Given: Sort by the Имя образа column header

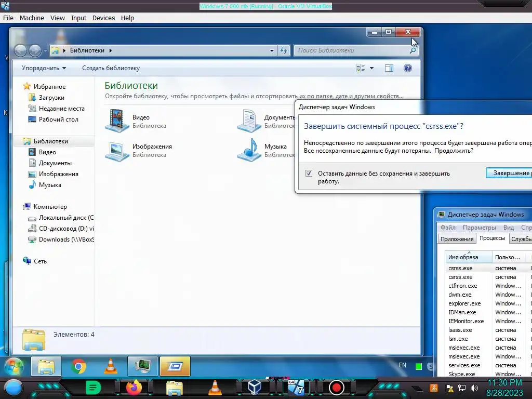Looking at the screenshot, I should [x=469, y=257].
